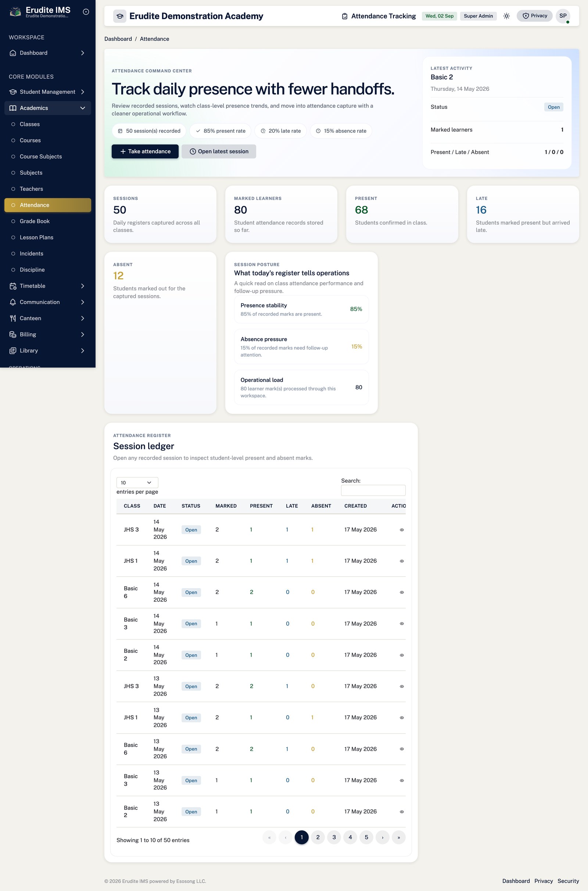The height and width of the screenshot is (891, 588).
Task: View the JHS 3 14 May session eye icon
Action: (402, 530)
